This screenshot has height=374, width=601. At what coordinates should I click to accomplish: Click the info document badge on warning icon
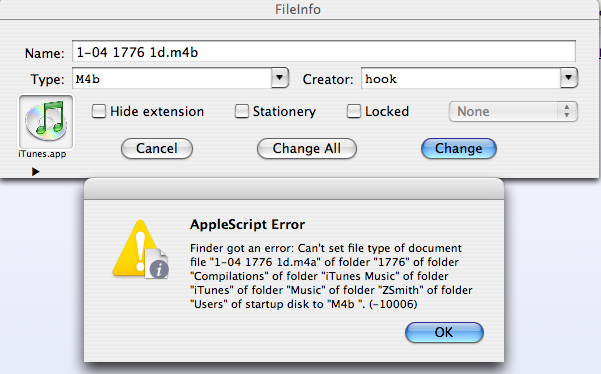pyautogui.click(x=157, y=264)
